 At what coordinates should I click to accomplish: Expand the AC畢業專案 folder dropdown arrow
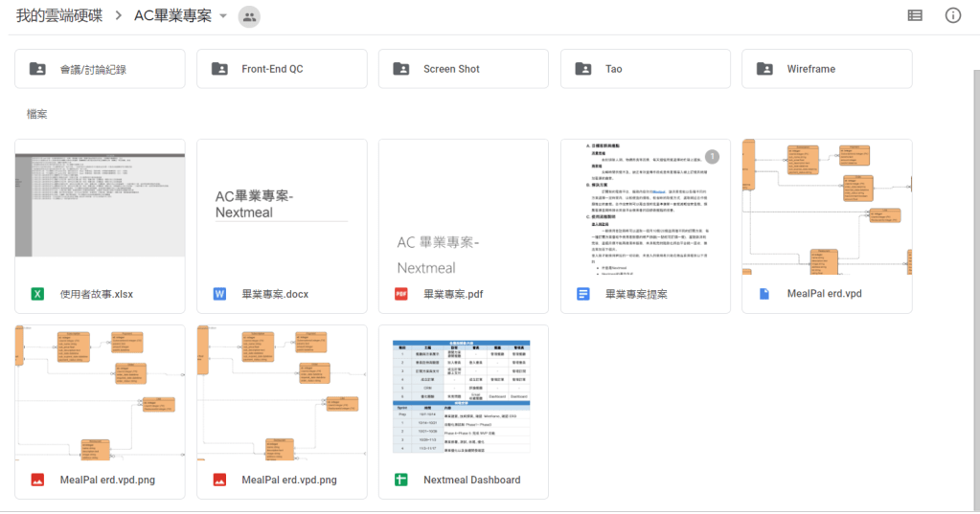[x=223, y=16]
